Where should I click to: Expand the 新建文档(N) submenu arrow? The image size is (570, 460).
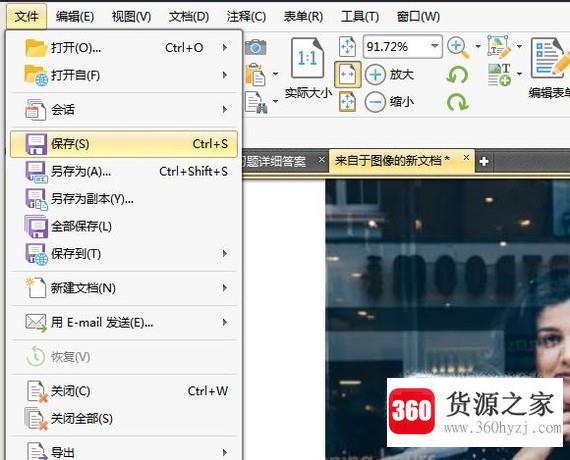(x=225, y=288)
